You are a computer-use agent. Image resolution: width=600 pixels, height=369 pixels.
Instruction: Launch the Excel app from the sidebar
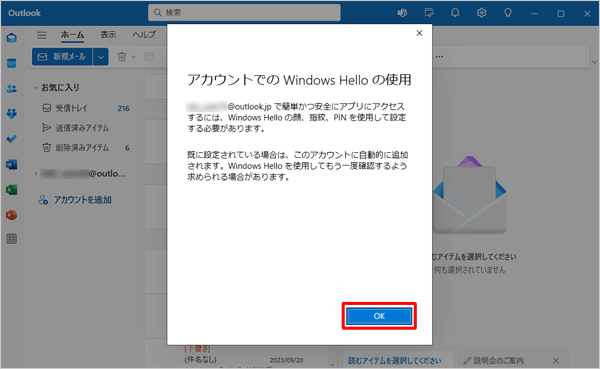11,190
